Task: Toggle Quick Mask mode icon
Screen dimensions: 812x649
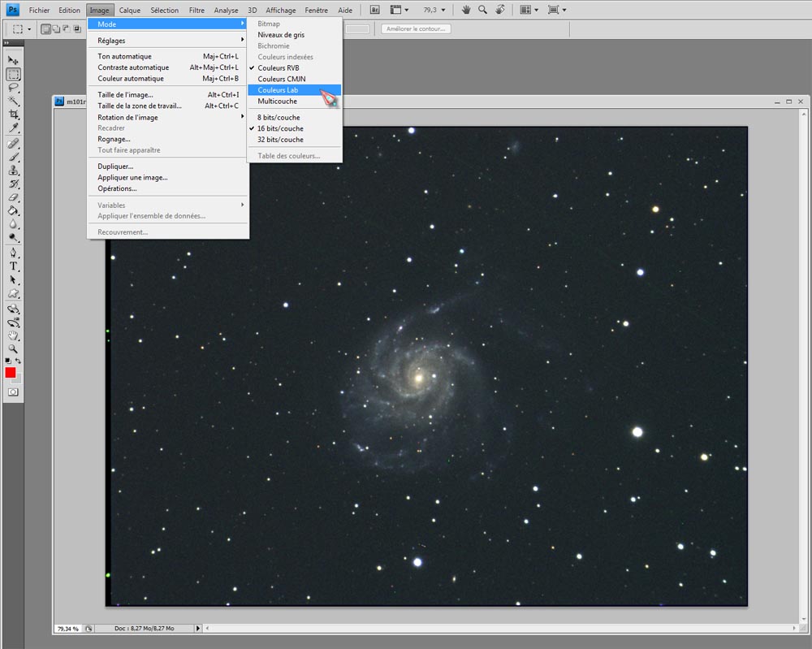Action: coord(14,392)
